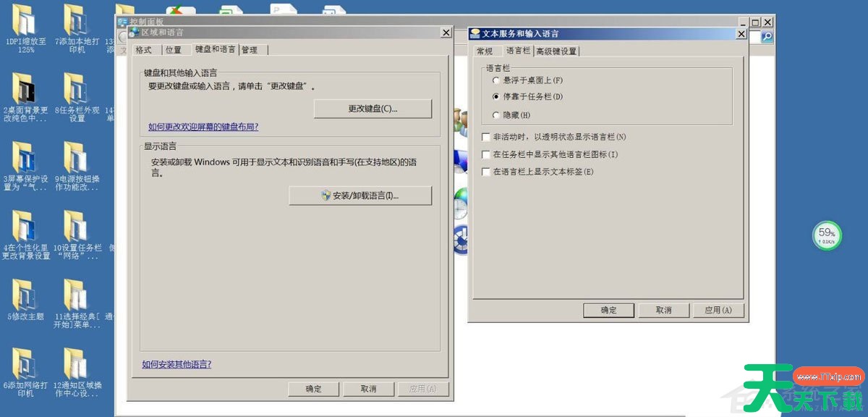Open the 8任务栏外观设置 folder
Viewport: 868px width, 417px height.
[76, 98]
